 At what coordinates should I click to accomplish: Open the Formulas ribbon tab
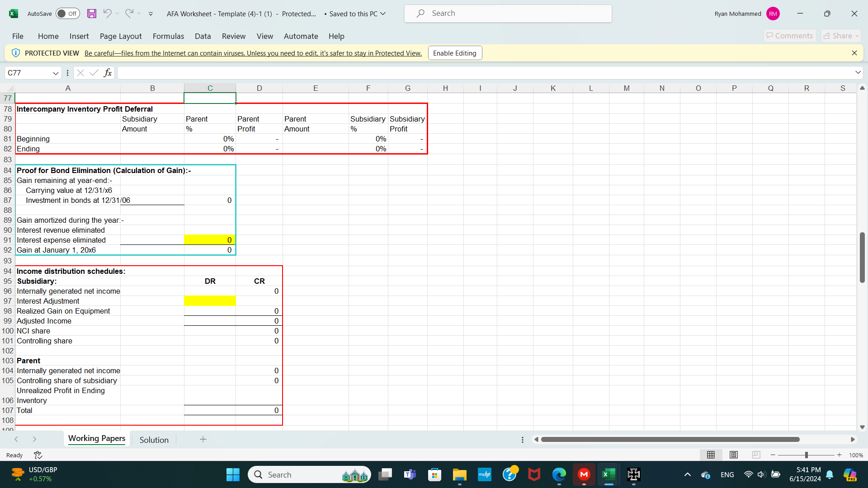pos(168,36)
